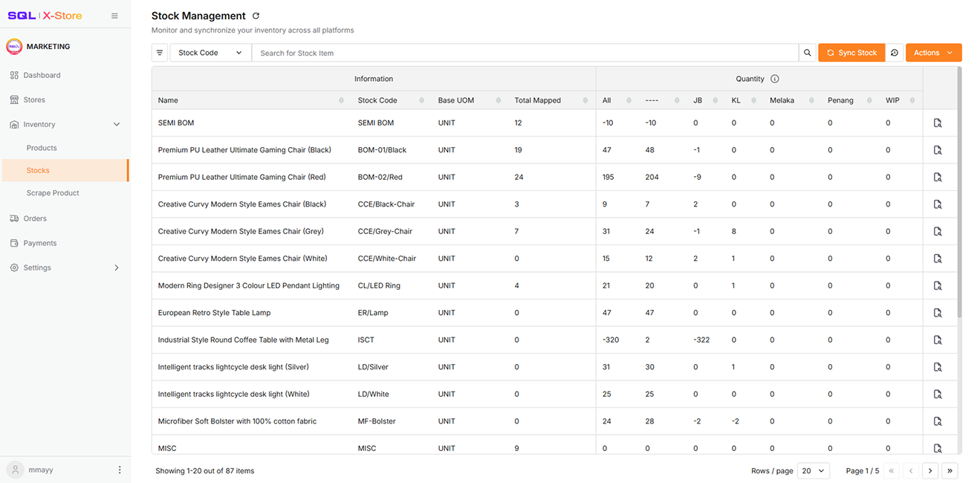Open sync history clock icon

tap(895, 53)
